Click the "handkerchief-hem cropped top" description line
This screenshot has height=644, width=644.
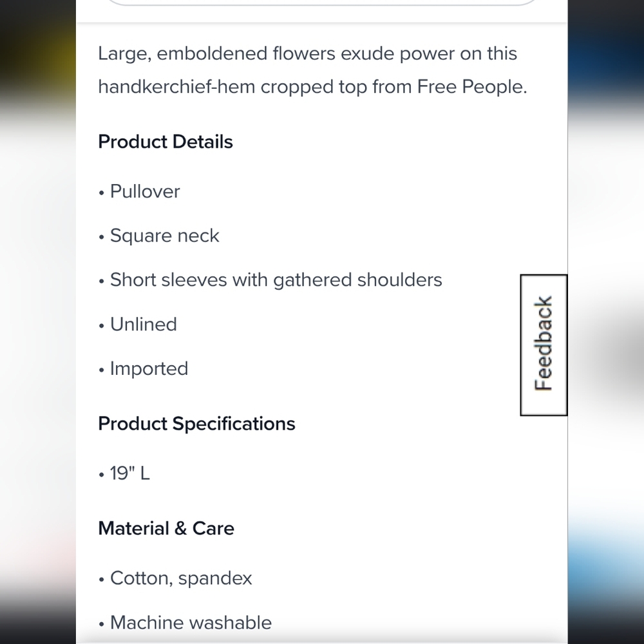(232, 87)
